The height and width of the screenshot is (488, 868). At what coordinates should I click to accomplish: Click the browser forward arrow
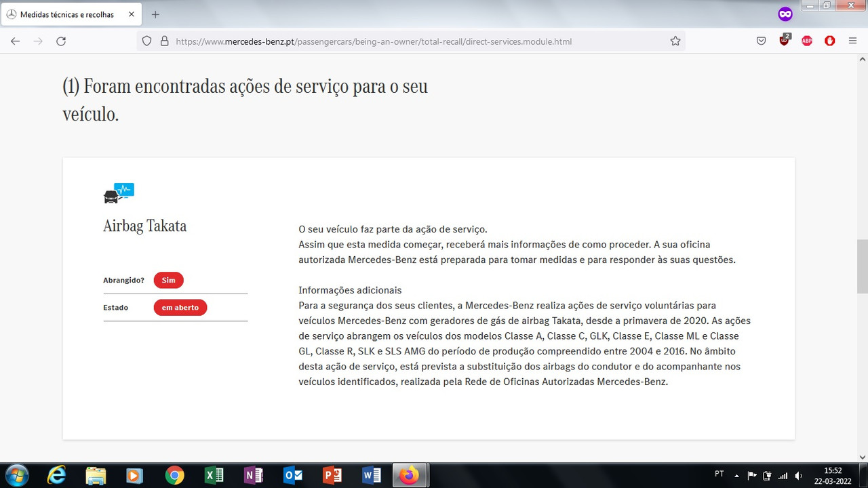point(38,41)
